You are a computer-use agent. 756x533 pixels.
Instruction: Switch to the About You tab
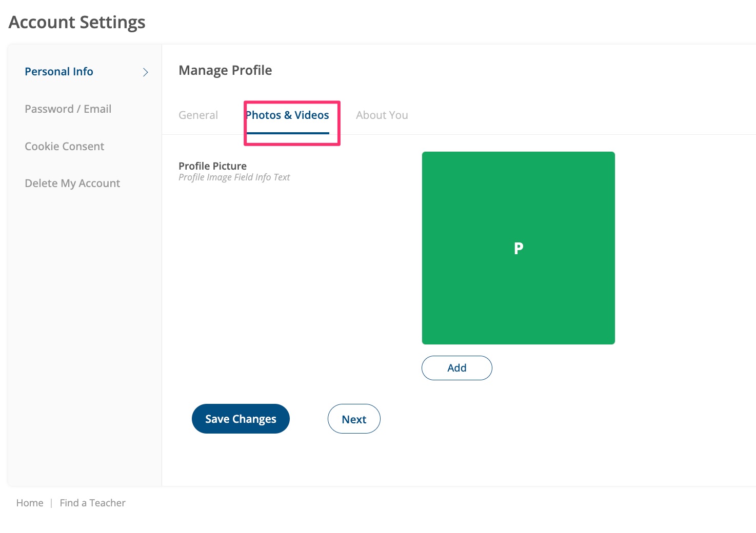point(382,115)
